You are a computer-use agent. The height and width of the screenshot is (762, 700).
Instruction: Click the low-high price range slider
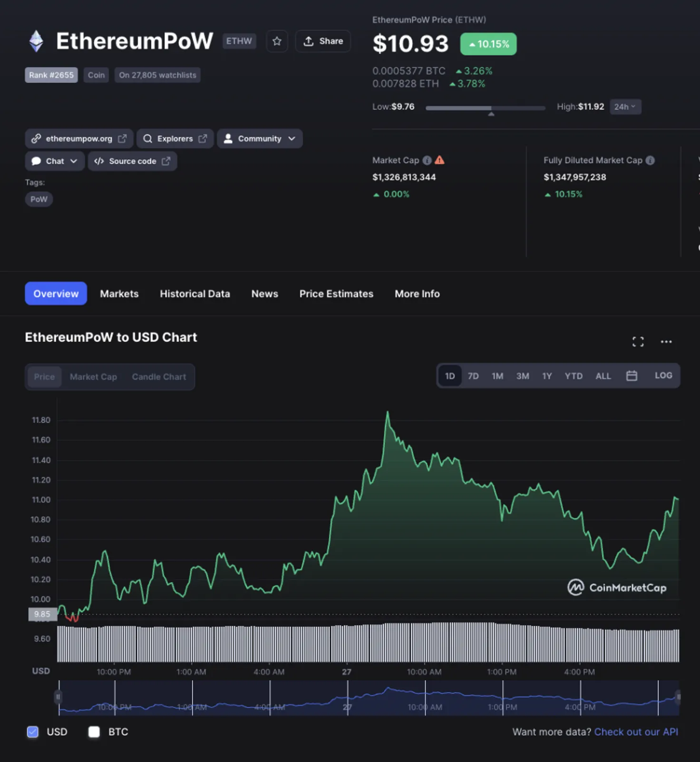pos(485,108)
